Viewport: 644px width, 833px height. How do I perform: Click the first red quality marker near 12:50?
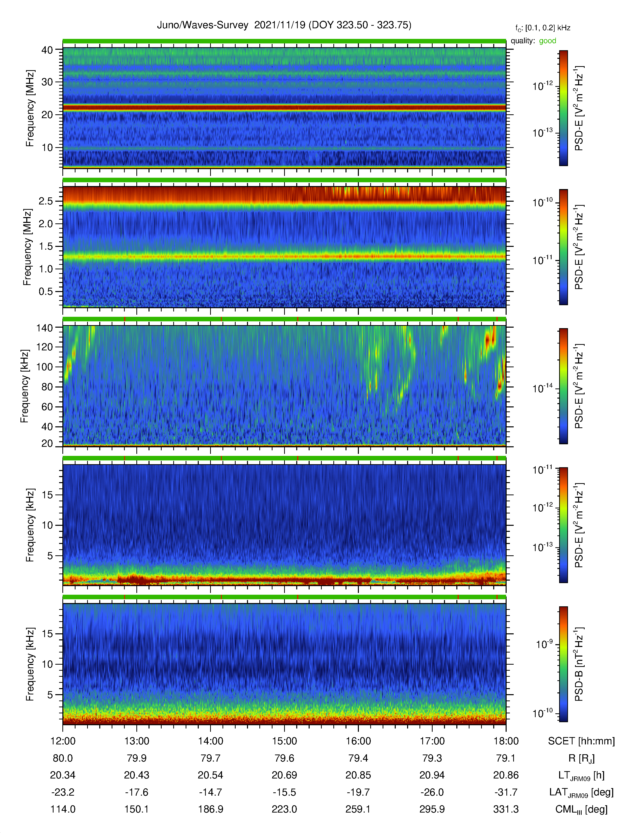point(125,319)
